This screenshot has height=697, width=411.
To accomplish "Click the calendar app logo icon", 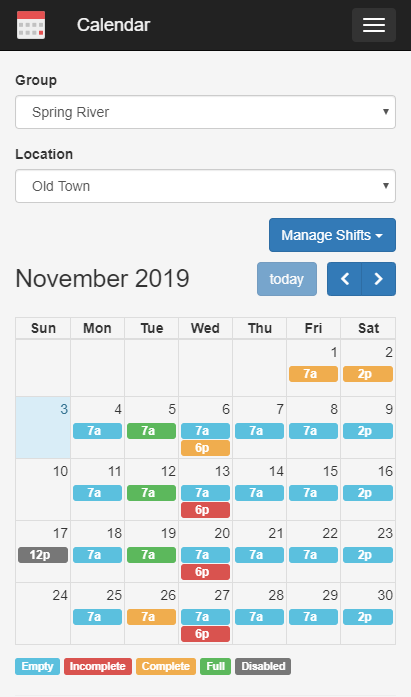I will coord(31,25).
